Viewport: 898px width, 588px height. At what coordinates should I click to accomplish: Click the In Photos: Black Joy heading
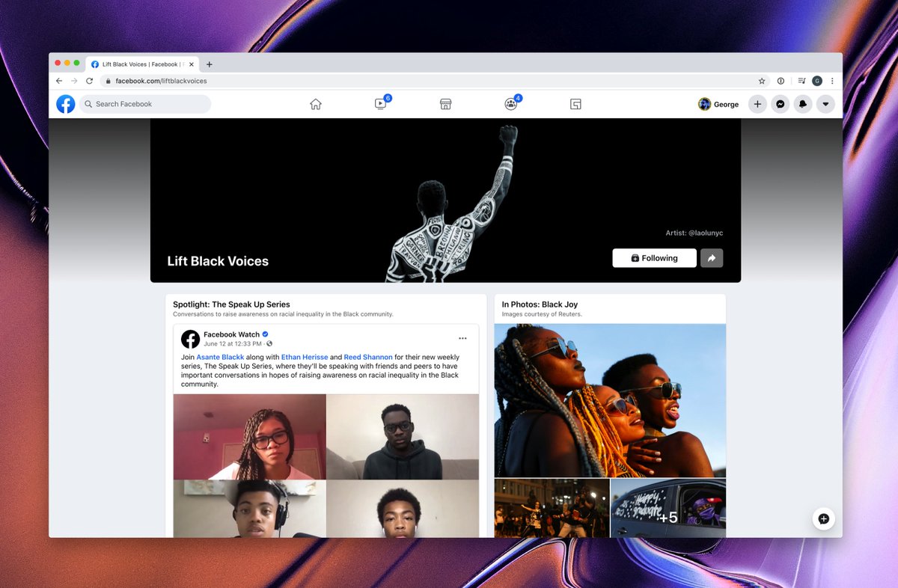tap(540, 304)
